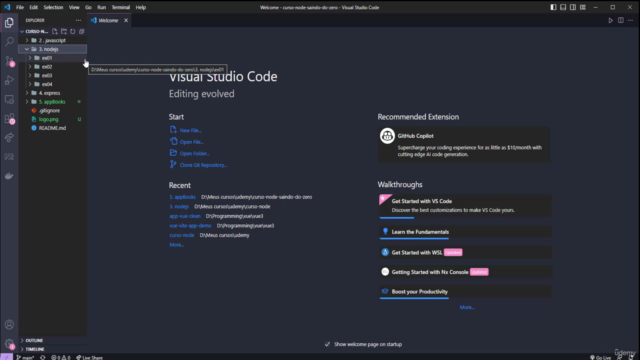Image resolution: width=640 pixels, height=360 pixels.
Task: Select the logo.png file
Action: (x=53, y=119)
